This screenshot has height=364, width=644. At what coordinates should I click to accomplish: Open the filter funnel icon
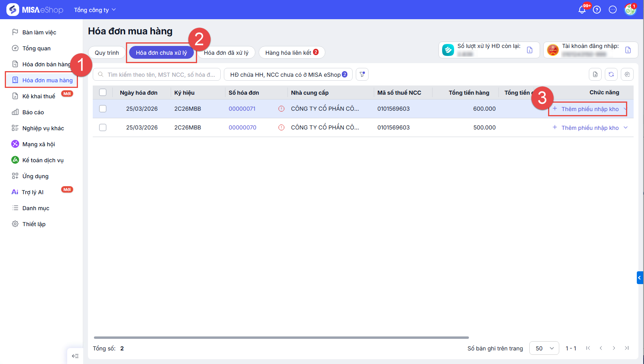pos(362,74)
